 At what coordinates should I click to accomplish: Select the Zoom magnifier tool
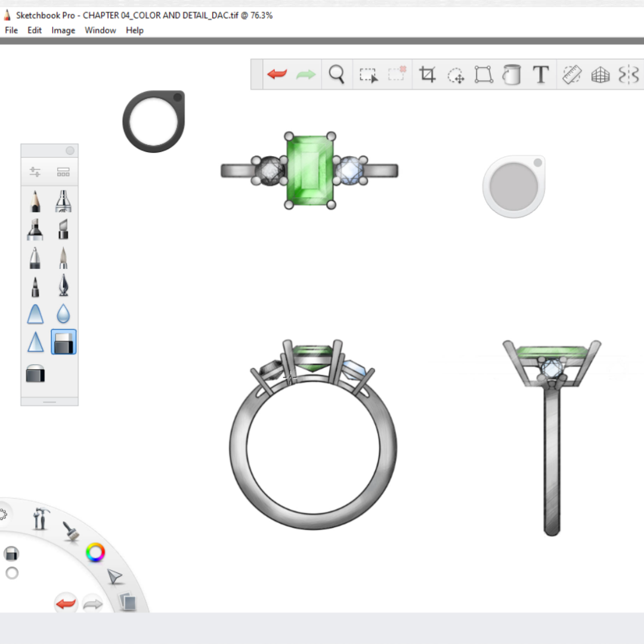pyautogui.click(x=336, y=75)
